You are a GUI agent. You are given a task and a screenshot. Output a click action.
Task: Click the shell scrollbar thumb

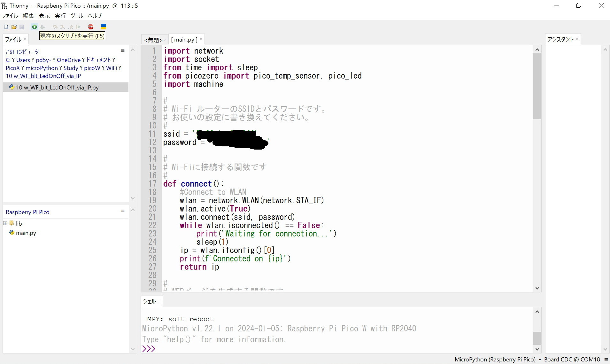[x=537, y=338]
